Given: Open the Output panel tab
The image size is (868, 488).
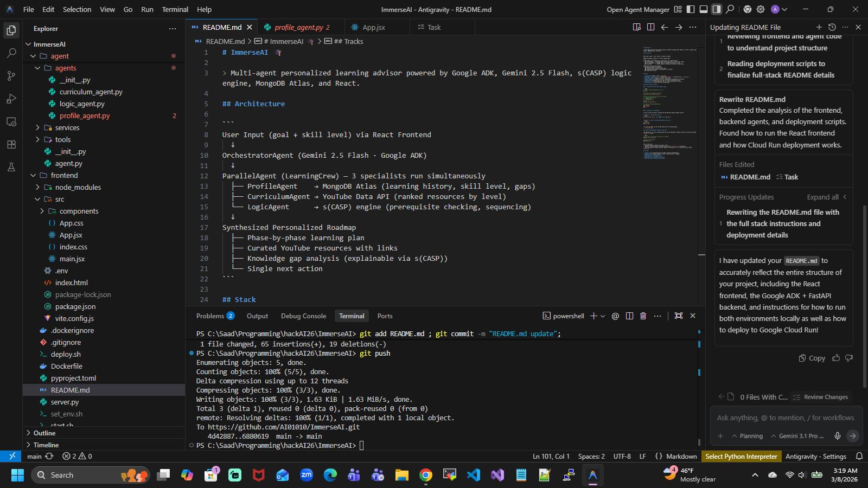Looking at the screenshot, I should pos(257,316).
